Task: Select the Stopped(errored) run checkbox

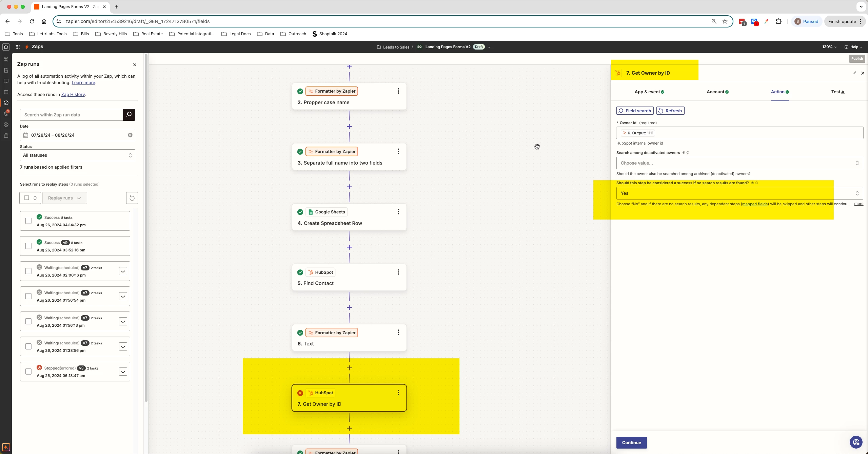Action: (28, 372)
